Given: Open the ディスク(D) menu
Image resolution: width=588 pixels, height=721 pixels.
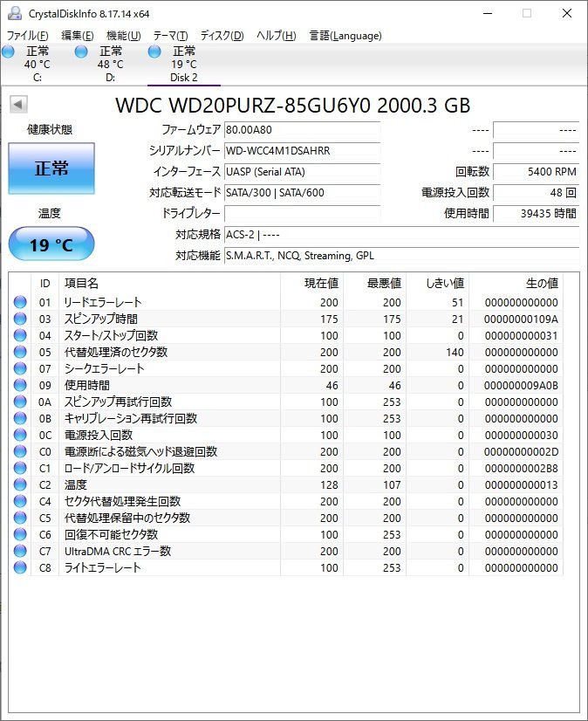Looking at the screenshot, I should click(222, 36).
